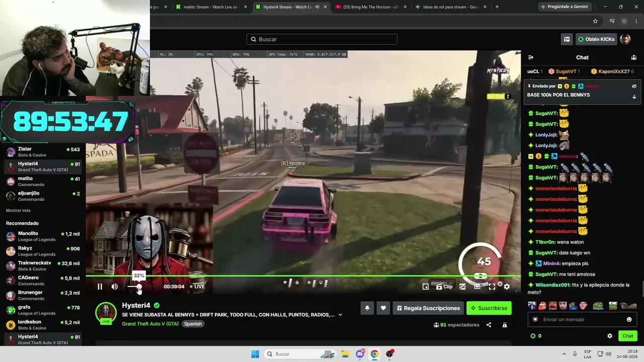Image resolution: width=644 pixels, height=362 pixels.
Task: Send message with the Chat button
Action: pos(628,336)
